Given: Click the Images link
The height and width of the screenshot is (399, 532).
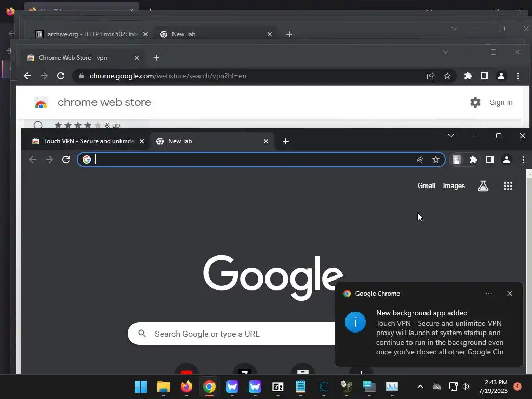Looking at the screenshot, I should coord(454,185).
